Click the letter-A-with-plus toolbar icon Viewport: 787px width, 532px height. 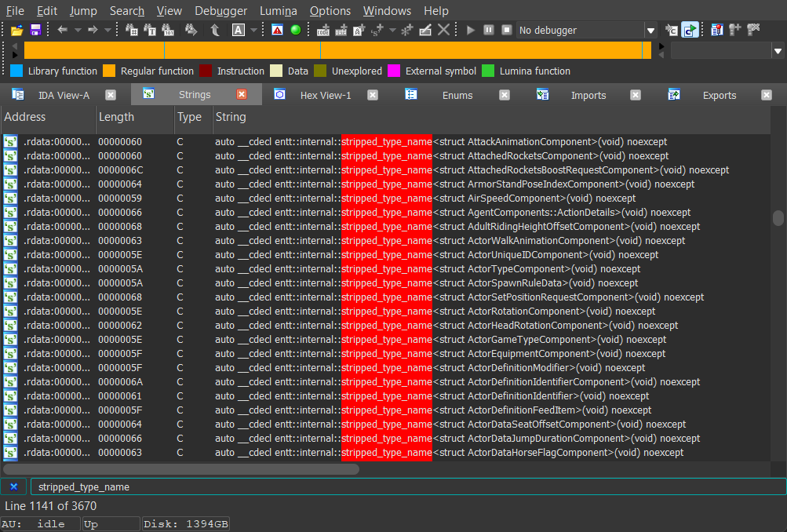[x=359, y=30]
